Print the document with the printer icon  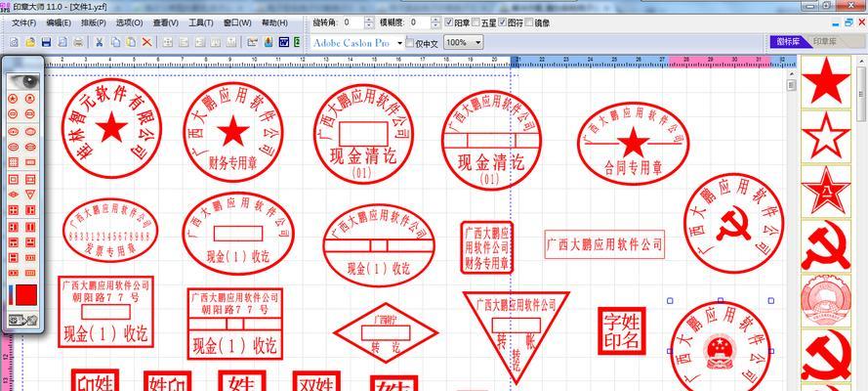79,42
